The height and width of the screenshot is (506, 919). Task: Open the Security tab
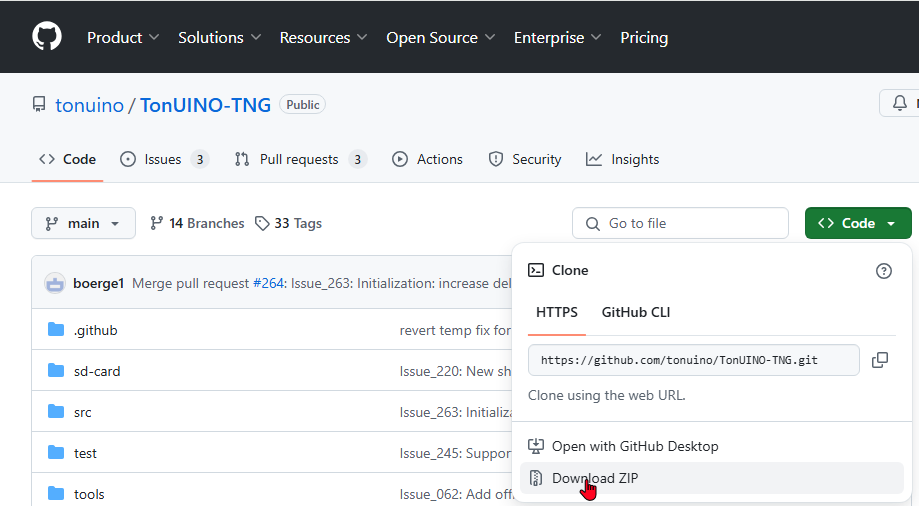pos(525,159)
